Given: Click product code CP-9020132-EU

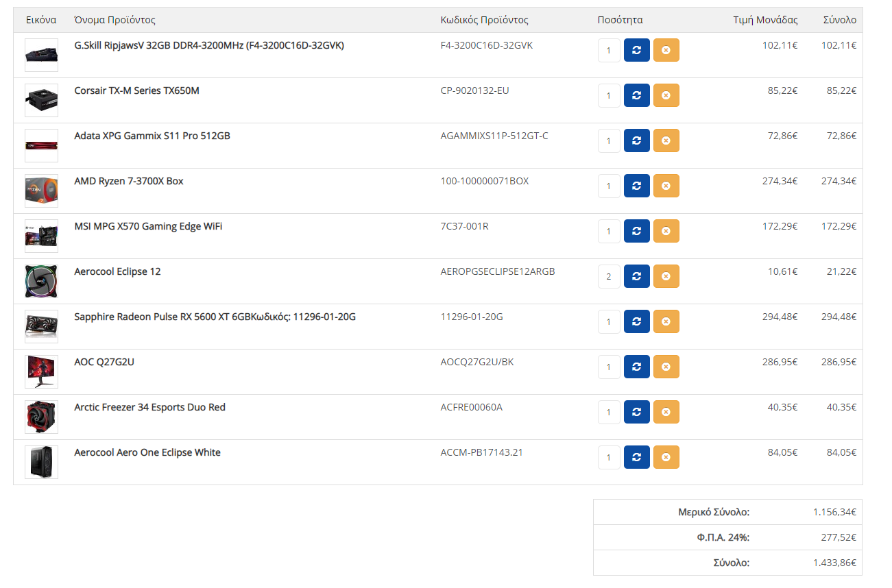Looking at the screenshot, I should [x=474, y=90].
